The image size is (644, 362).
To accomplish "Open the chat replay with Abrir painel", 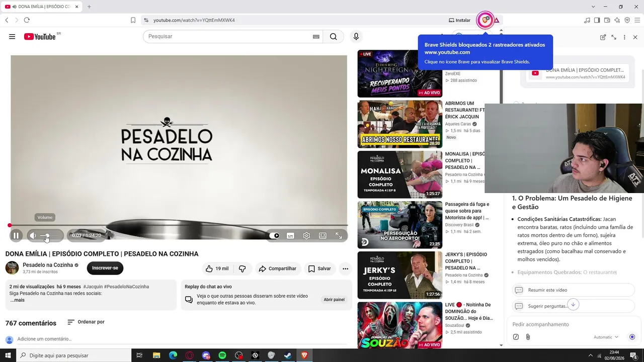I will pyautogui.click(x=334, y=300).
